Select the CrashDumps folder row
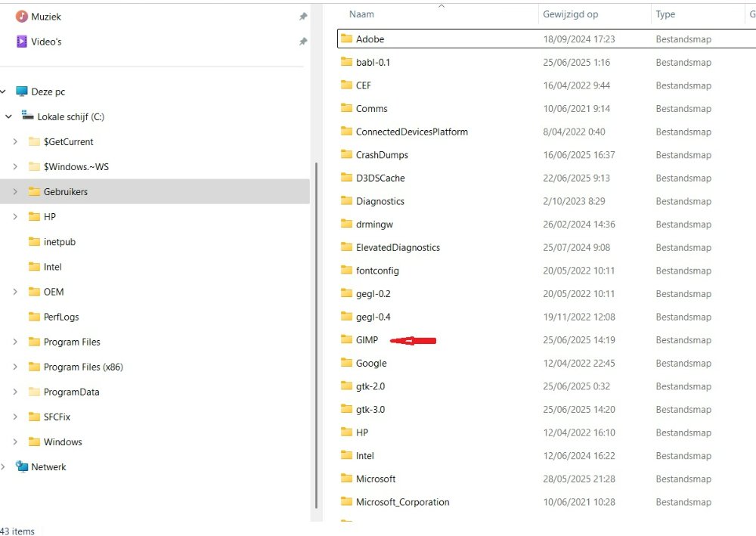This screenshot has height=536, width=756. click(x=382, y=155)
